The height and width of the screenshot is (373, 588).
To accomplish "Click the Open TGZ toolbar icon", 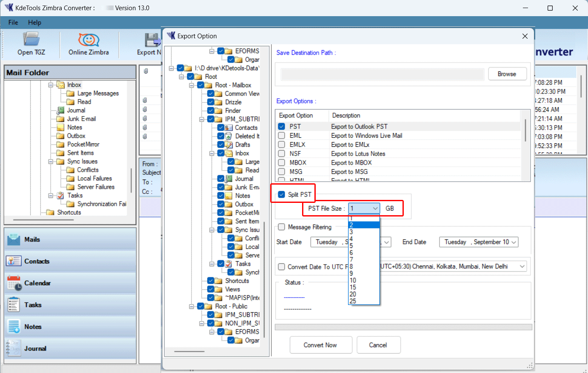I will [x=31, y=44].
